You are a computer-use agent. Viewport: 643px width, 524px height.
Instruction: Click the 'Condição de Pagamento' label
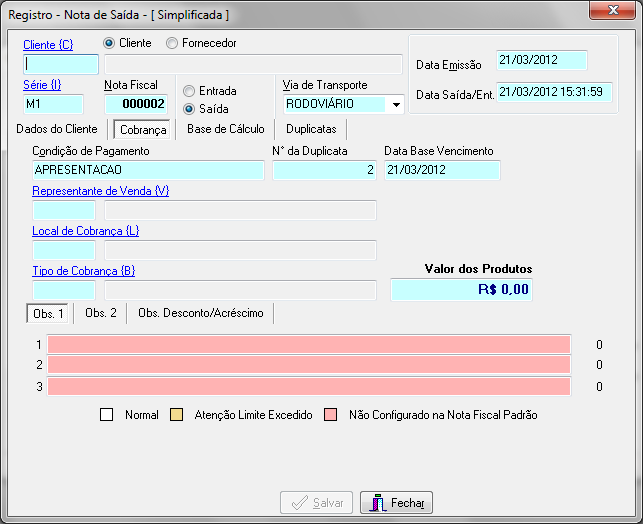91,151
